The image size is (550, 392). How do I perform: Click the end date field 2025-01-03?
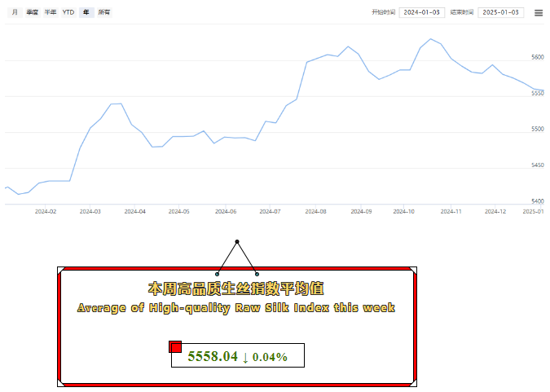[500, 13]
